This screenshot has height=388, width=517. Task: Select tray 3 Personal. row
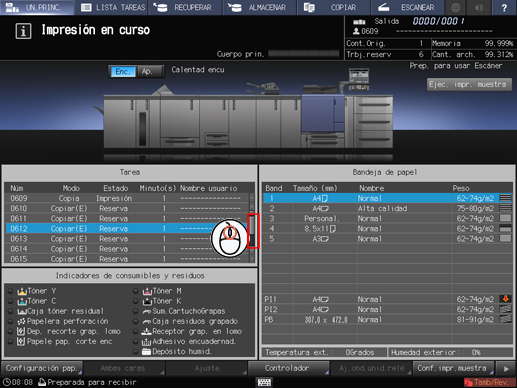pos(387,219)
